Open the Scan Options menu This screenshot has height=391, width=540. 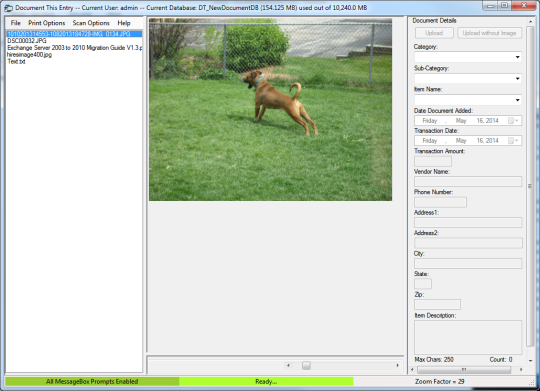(91, 23)
